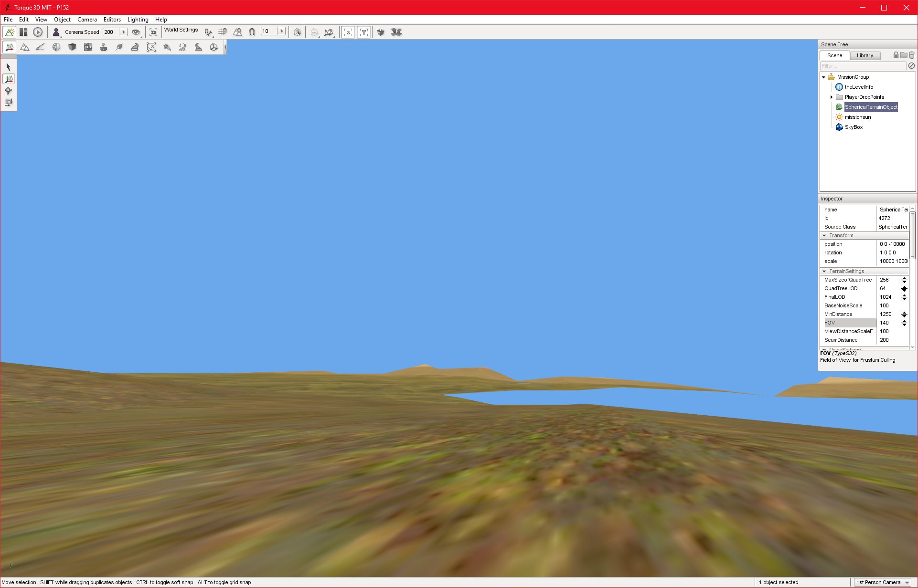
Task: Open the Mission Area Editor icon
Action: 151,47
